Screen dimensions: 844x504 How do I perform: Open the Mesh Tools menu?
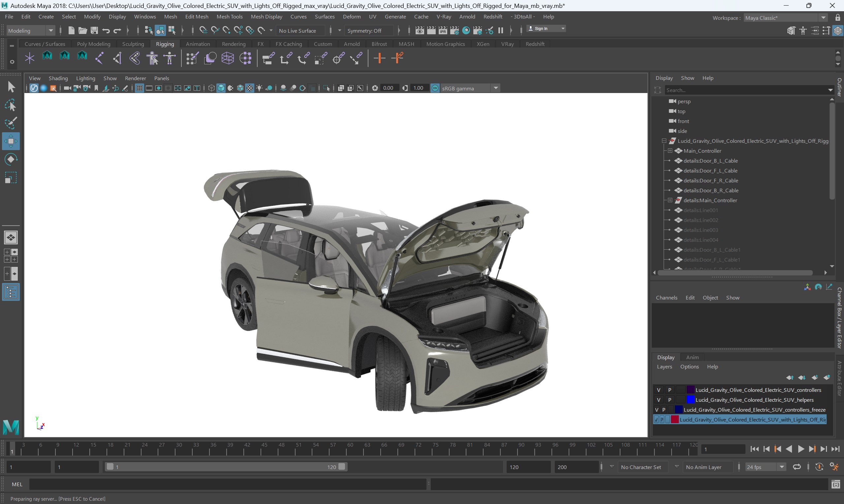tap(230, 16)
